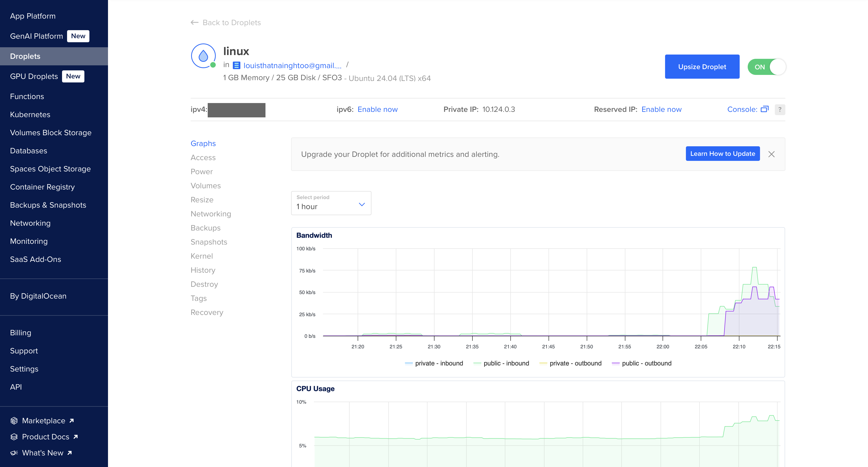Click the external arrow beside Marketplace
The height and width of the screenshot is (467, 868).
click(71, 421)
